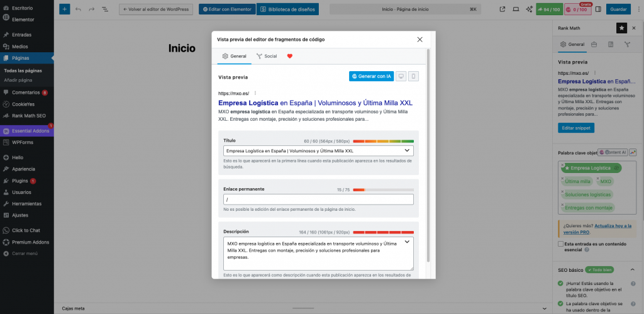
Task: Open Content AI score 0 / 100
Action: point(578,9)
